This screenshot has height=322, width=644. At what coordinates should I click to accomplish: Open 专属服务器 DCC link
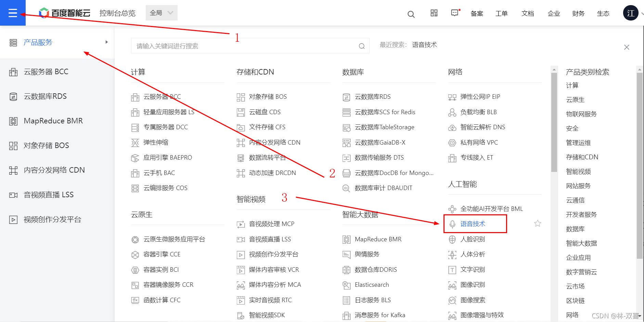166,127
